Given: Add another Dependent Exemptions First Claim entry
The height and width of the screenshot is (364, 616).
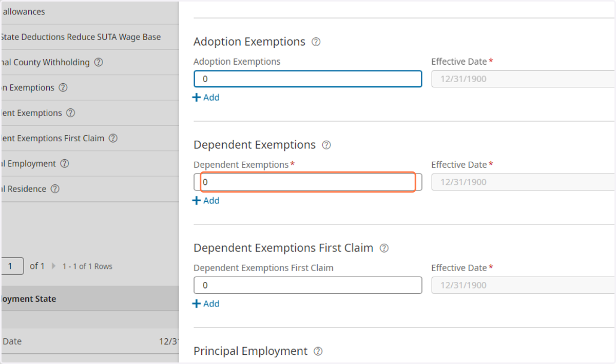Looking at the screenshot, I should (206, 304).
